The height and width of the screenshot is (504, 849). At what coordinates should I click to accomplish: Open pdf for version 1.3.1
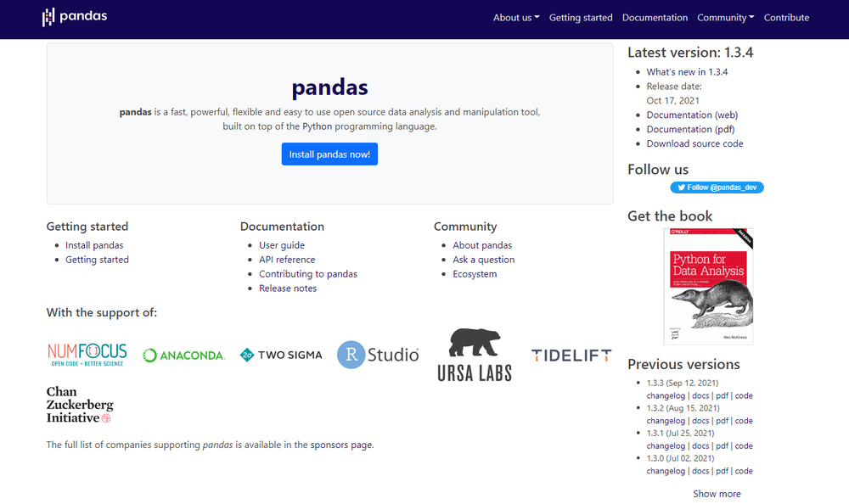722,446
